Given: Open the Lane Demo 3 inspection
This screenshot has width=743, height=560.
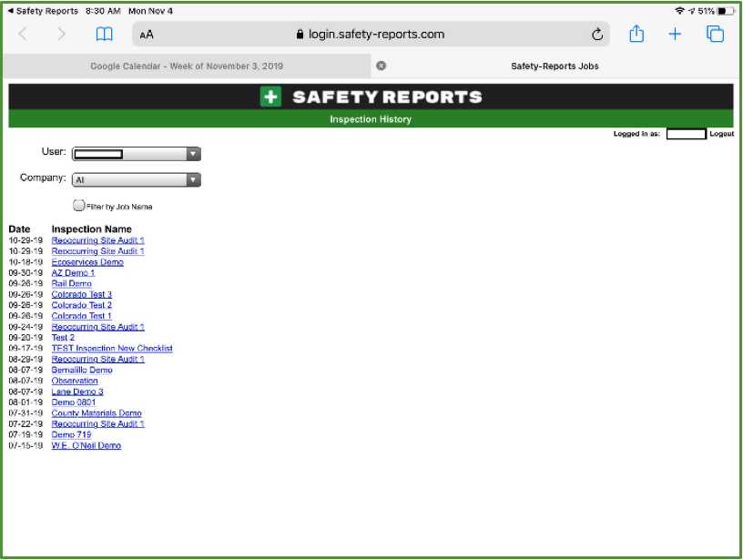Looking at the screenshot, I should pyautogui.click(x=77, y=392).
